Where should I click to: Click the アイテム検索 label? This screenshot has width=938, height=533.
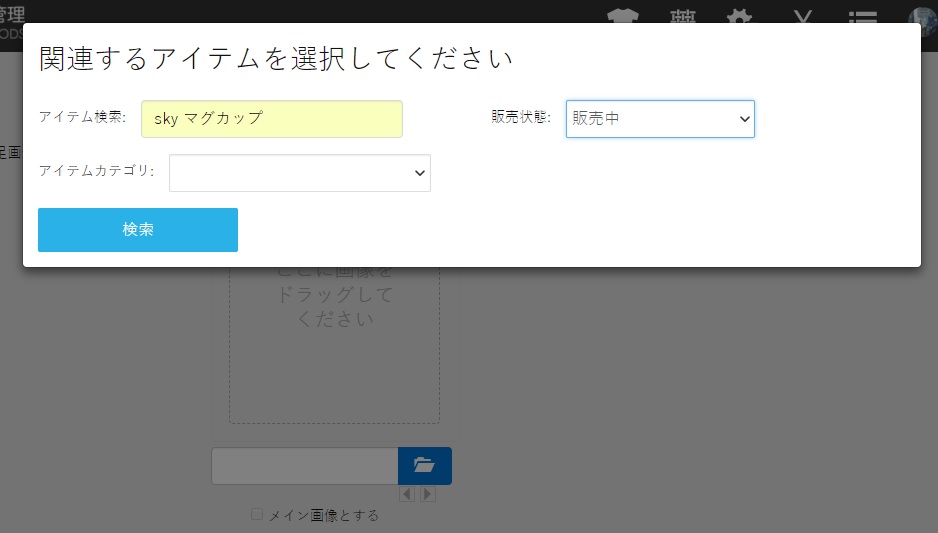click(x=83, y=117)
